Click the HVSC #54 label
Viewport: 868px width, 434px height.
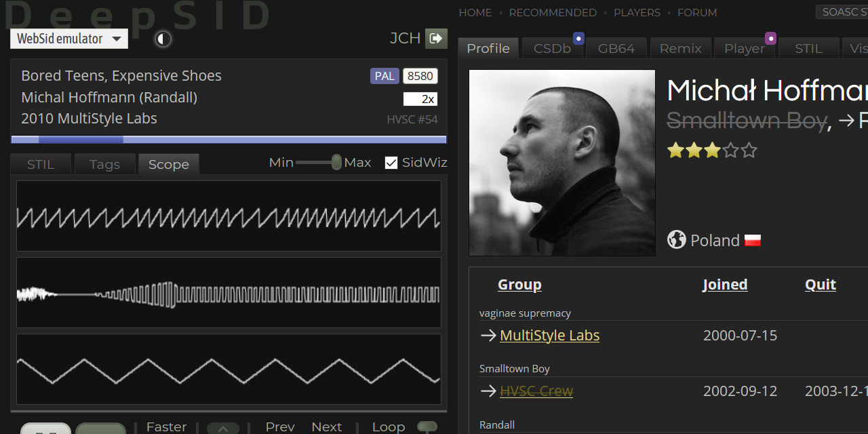coord(412,120)
